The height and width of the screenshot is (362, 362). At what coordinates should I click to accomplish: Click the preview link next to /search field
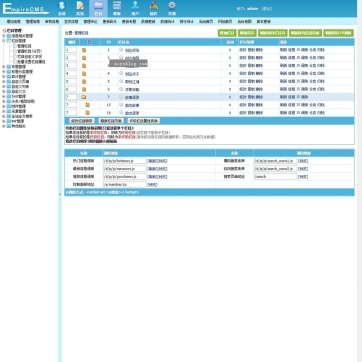303,177
